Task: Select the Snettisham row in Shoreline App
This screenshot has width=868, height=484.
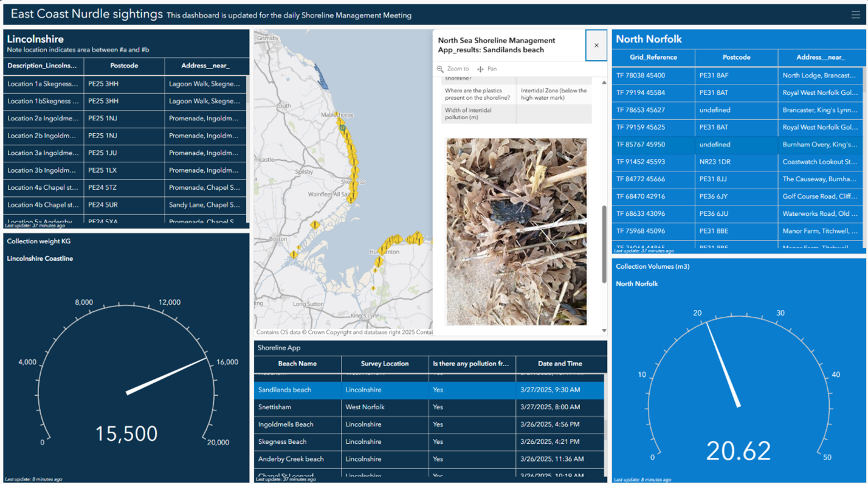Action: 429,407
